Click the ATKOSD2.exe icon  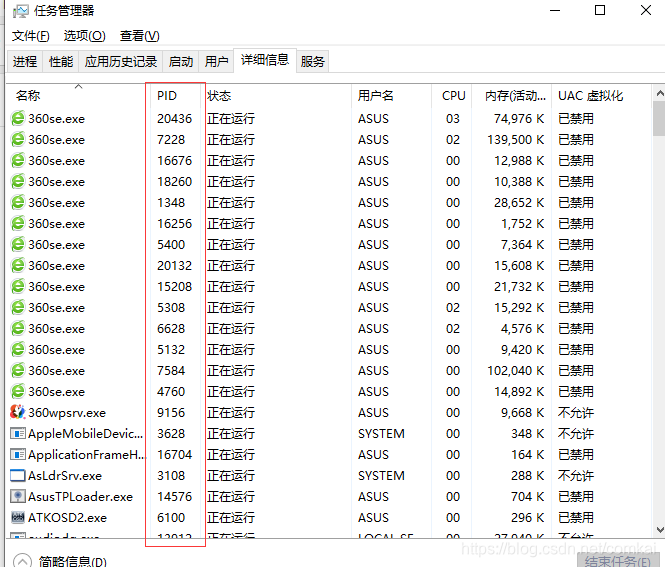pyautogui.click(x=18, y=517)
